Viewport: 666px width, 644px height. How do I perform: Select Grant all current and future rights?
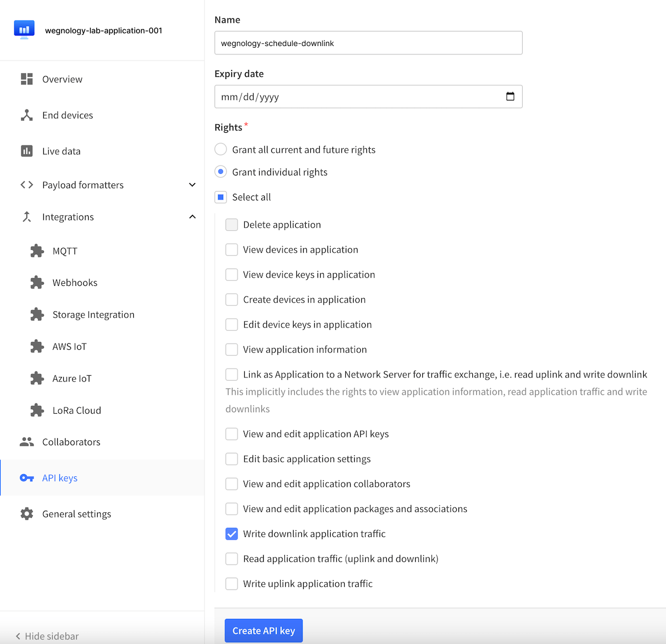point(221,149)
